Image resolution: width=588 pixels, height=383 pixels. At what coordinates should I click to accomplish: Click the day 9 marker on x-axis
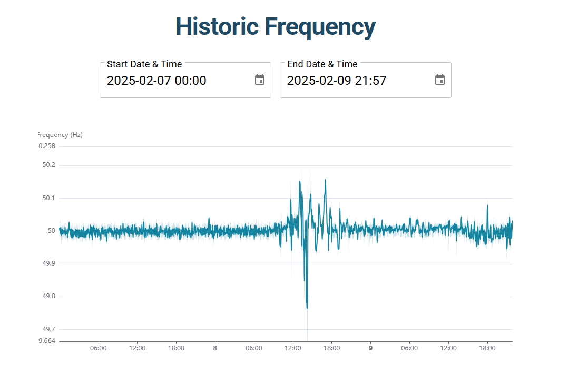point(370,348)
